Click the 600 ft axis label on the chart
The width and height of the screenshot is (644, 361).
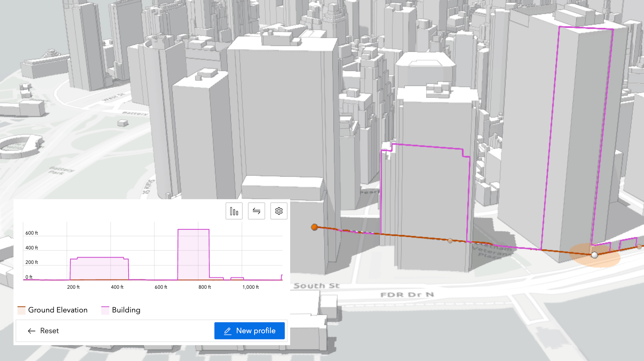click(x=31, y=233)
